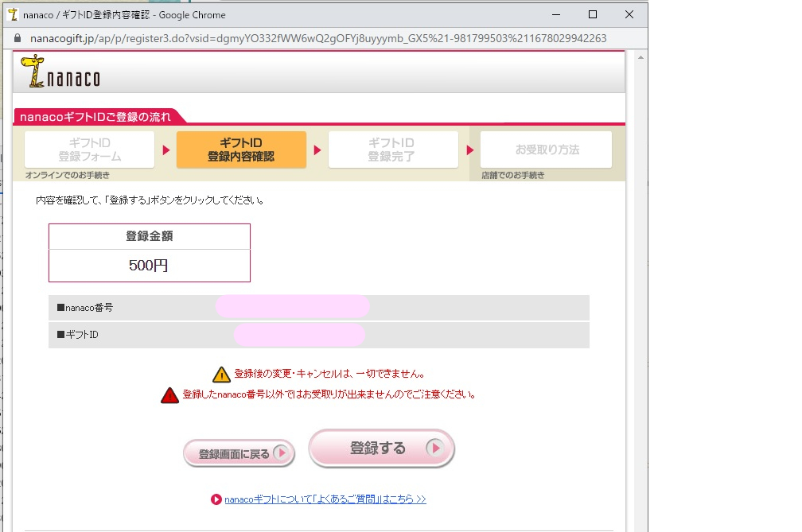
Task: Select the ギフトID登録完了 step
Action: [393, 150]
